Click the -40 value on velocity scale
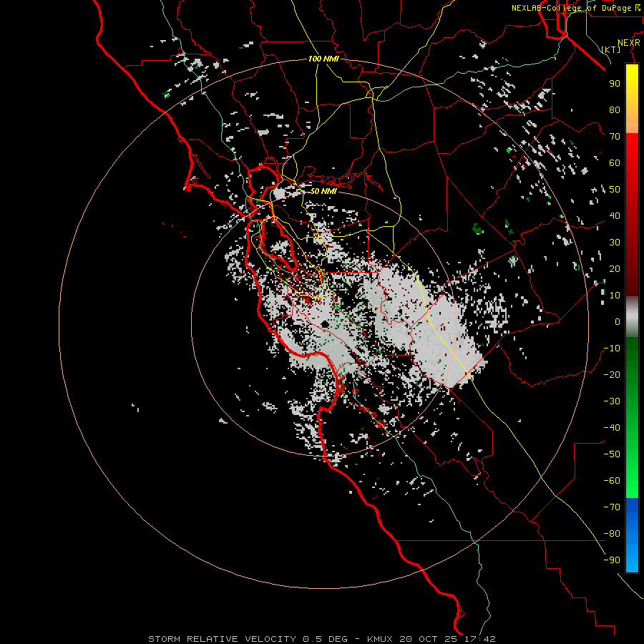The width and height of the screenshot is (644, 644). click(612, 428)
